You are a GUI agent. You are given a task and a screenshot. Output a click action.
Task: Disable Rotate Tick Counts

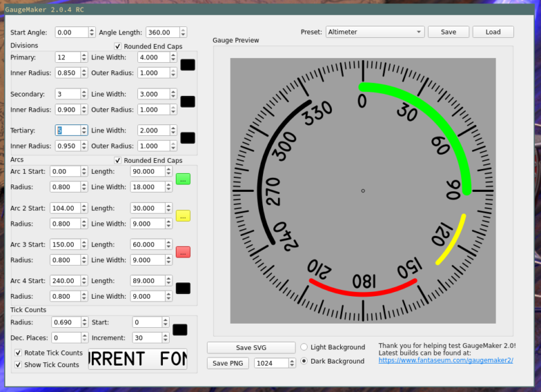[x=17, y=353]
